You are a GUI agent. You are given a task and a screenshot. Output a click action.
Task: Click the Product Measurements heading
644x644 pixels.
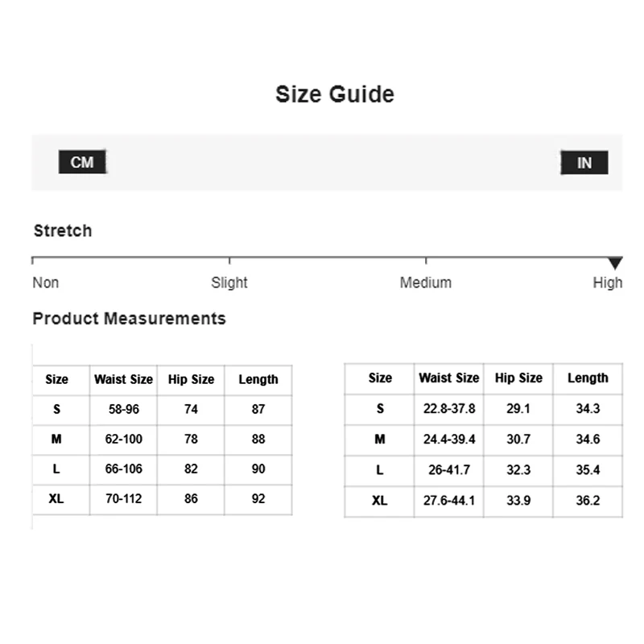[129, 319]
